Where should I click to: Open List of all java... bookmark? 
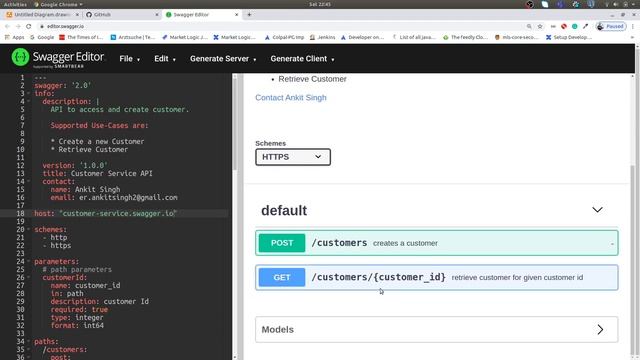point(414,37)
